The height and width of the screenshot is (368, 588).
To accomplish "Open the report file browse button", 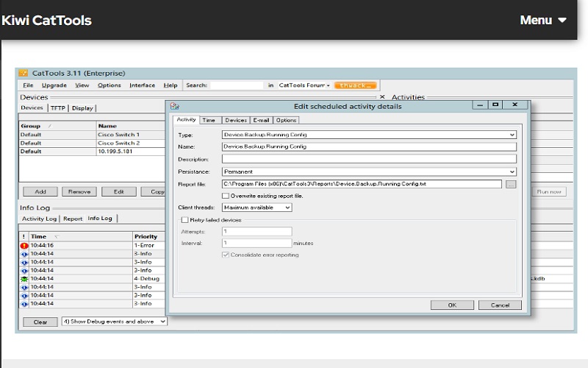I will pos(511,184).
